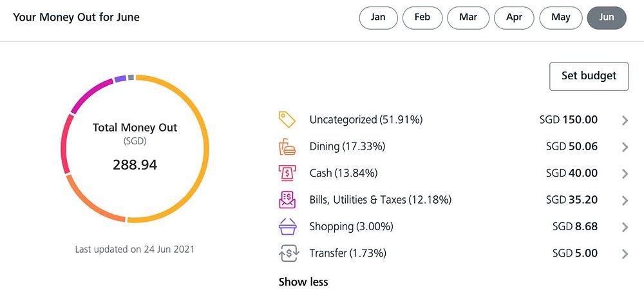644x303 pixels.
Task: Select the Feb month tab
Action: 422,17
